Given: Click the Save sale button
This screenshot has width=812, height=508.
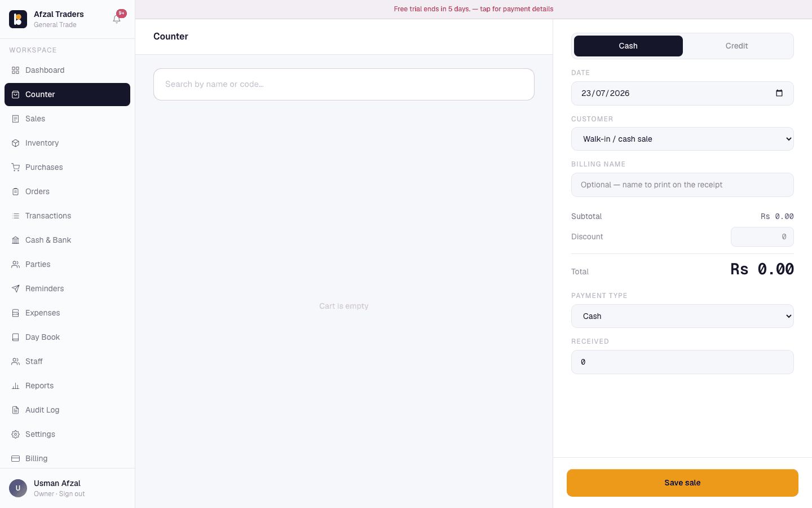Looking at the screenshot, I should tap(682, 483).
